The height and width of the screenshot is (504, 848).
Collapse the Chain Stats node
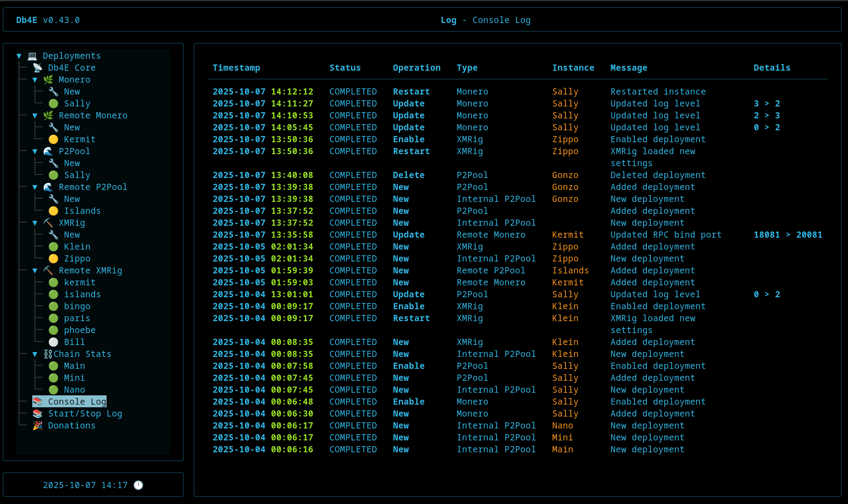(35, 354)
